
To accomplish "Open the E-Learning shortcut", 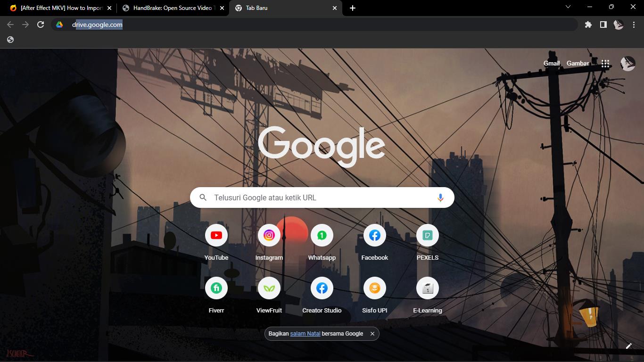I will [428, 288].
